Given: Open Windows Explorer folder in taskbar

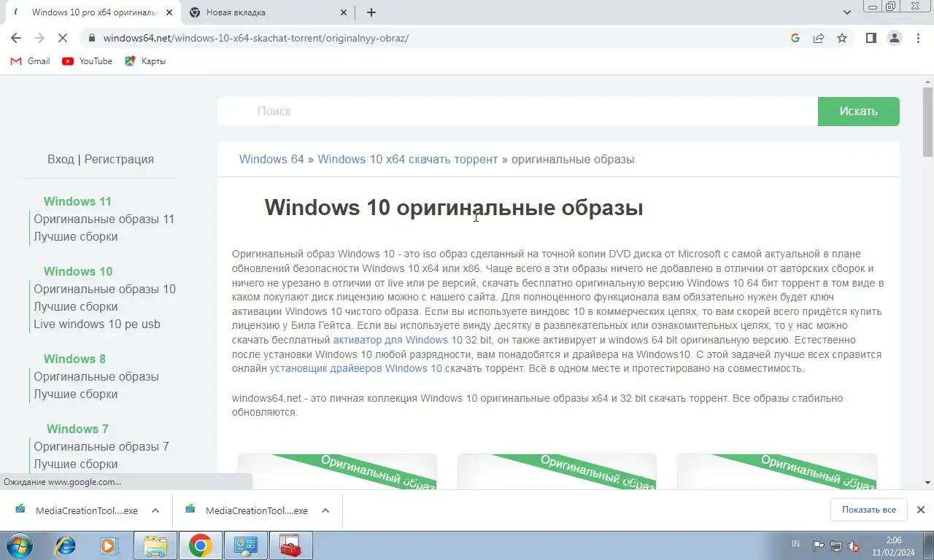Looking at the screenshot, I should 155,545.
